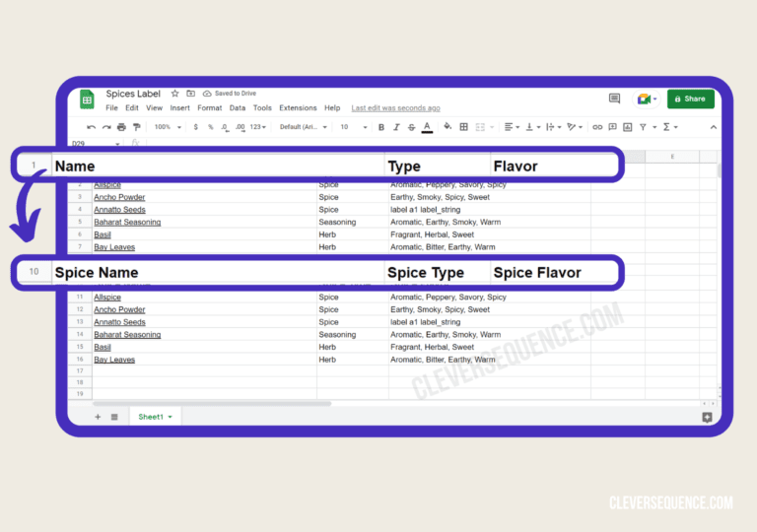
Task: Click the Redo arrow in toolbar
Action: click(106, 127)
